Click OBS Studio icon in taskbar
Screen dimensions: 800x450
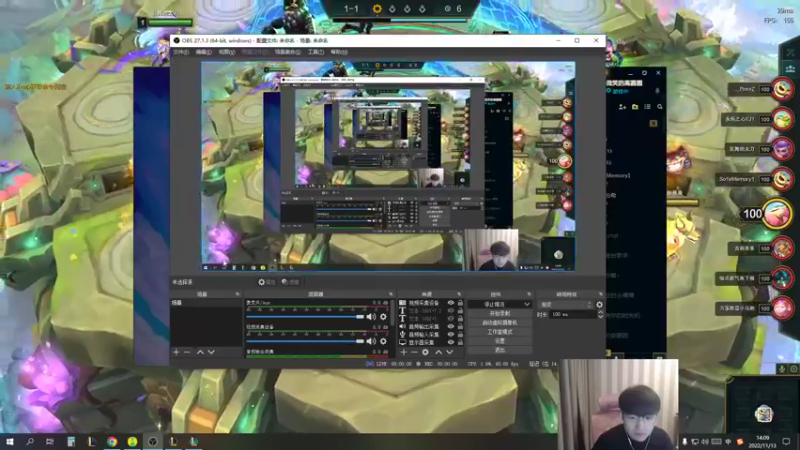pos(153,441)
